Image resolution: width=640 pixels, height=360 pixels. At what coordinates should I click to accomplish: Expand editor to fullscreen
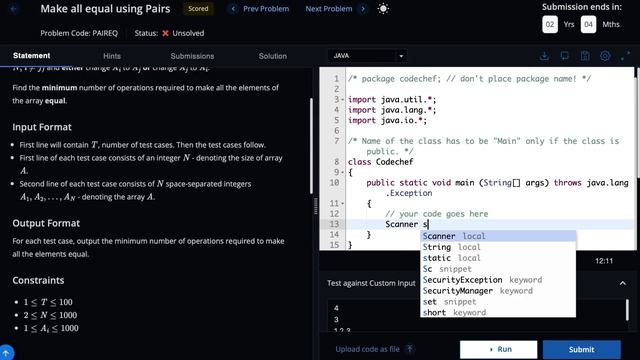click(625, 56)
